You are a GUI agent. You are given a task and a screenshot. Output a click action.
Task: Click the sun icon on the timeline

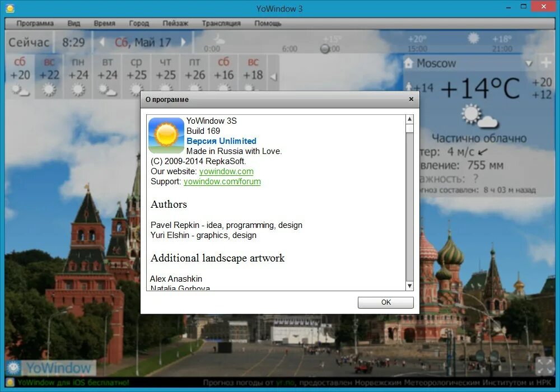[473, 38]
